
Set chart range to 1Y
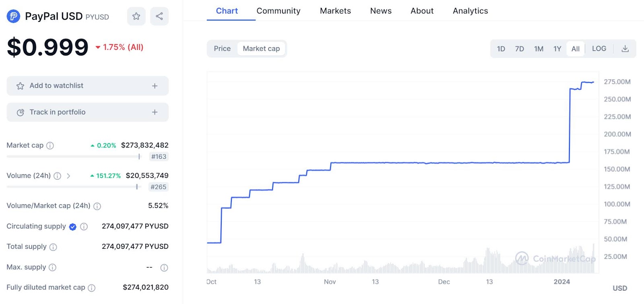[x=557, y=49]
